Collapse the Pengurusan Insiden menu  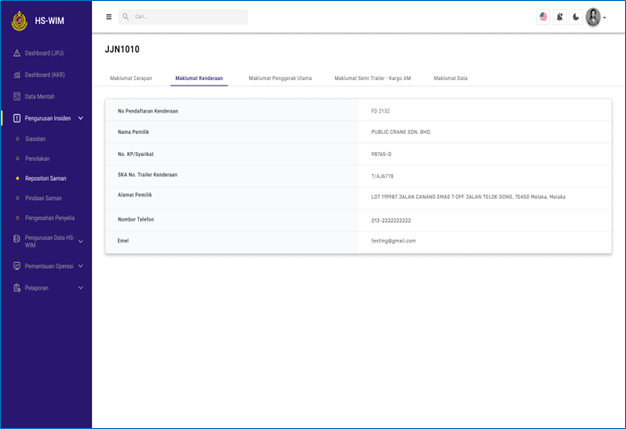click(x=80, y=119)
